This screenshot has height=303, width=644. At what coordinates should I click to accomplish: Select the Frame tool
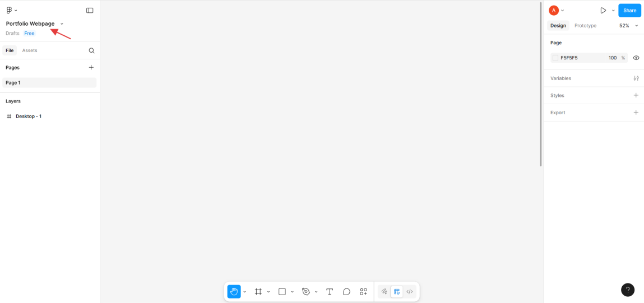coord(258,292)
